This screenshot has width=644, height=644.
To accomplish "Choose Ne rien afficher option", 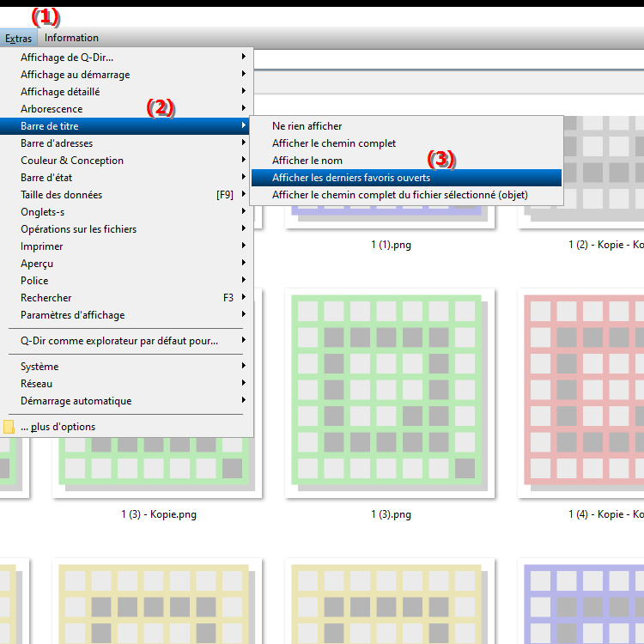I will (406, 126).
